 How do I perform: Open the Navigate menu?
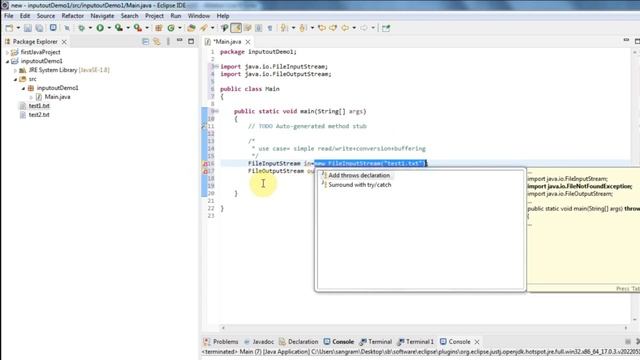(102, 16)
